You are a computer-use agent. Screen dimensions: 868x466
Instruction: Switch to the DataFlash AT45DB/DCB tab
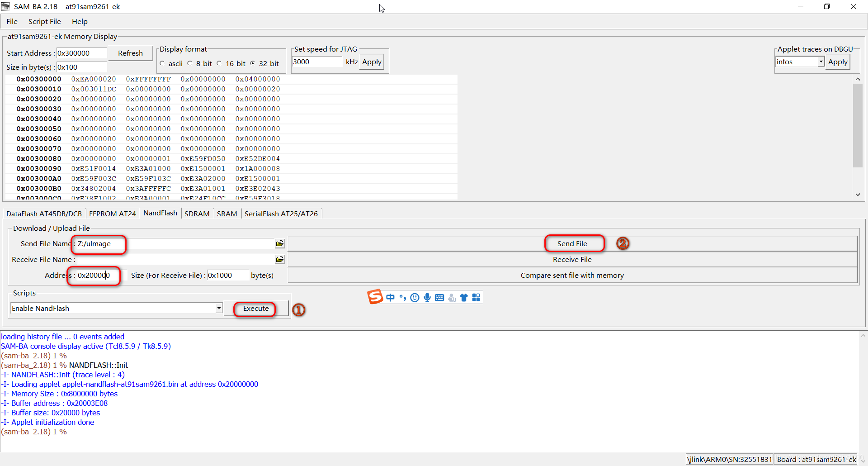44,214
